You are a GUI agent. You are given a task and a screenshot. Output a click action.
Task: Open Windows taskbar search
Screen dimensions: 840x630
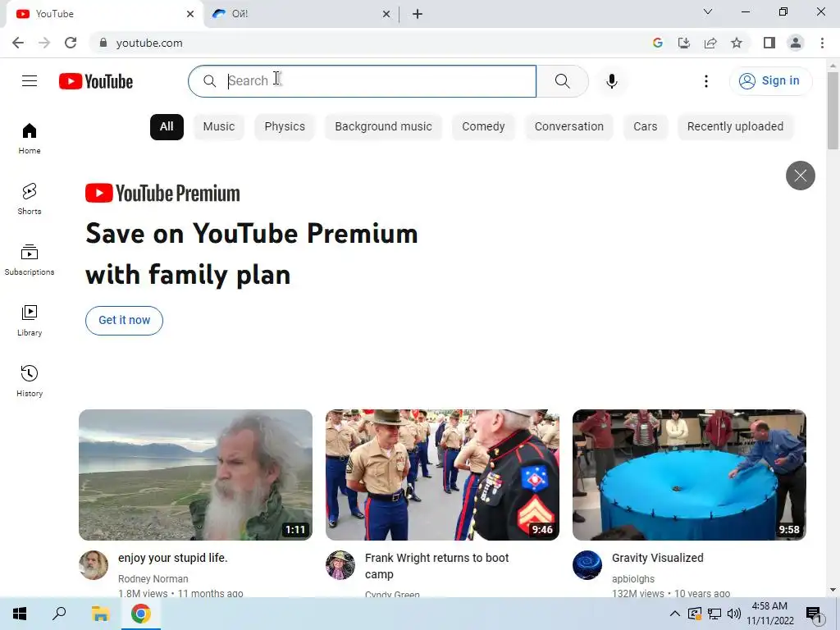tap(59, 614)
